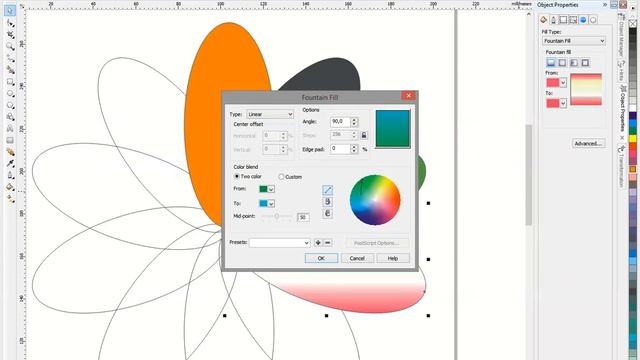Select the Zoom tool in toolbox
Screen dimensions: 640x360
click(10, 47)
